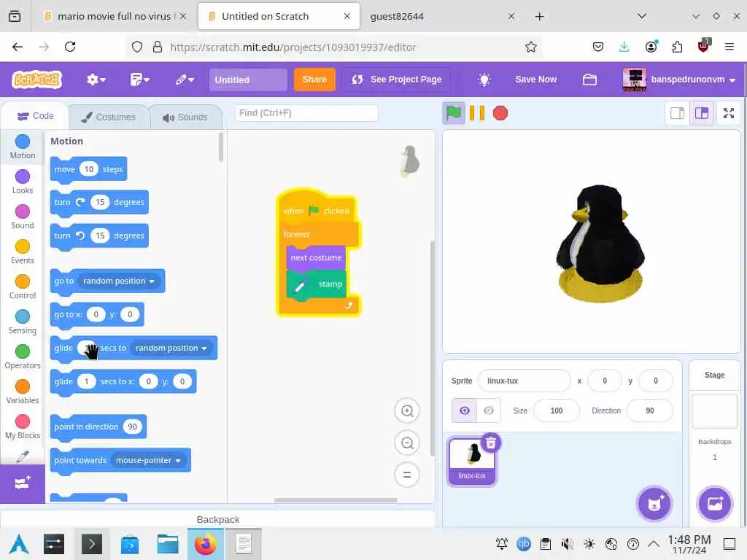Open the Tutorials lightbulb icon
747x560 pixels.
pyautogui.click(x=484, y=79)
